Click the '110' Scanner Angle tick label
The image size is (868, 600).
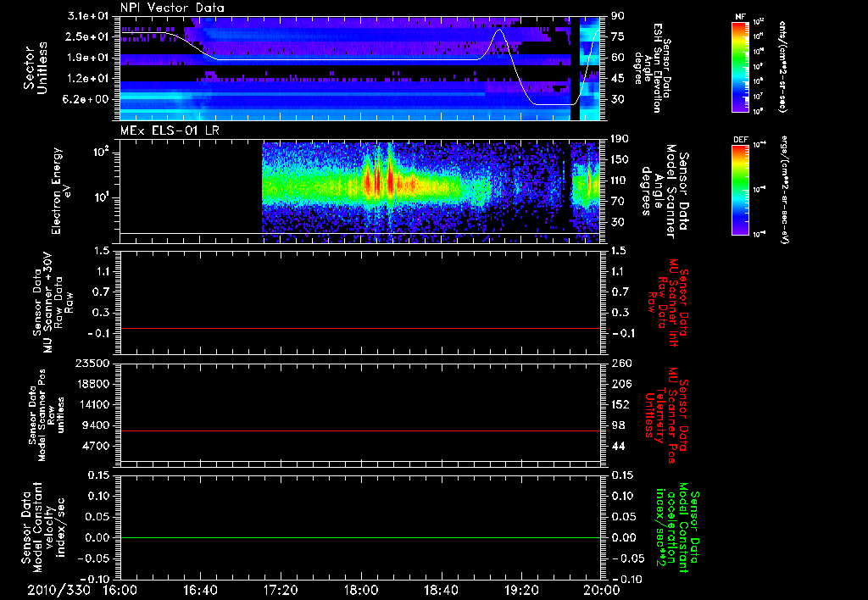click(x=620, y=181)
